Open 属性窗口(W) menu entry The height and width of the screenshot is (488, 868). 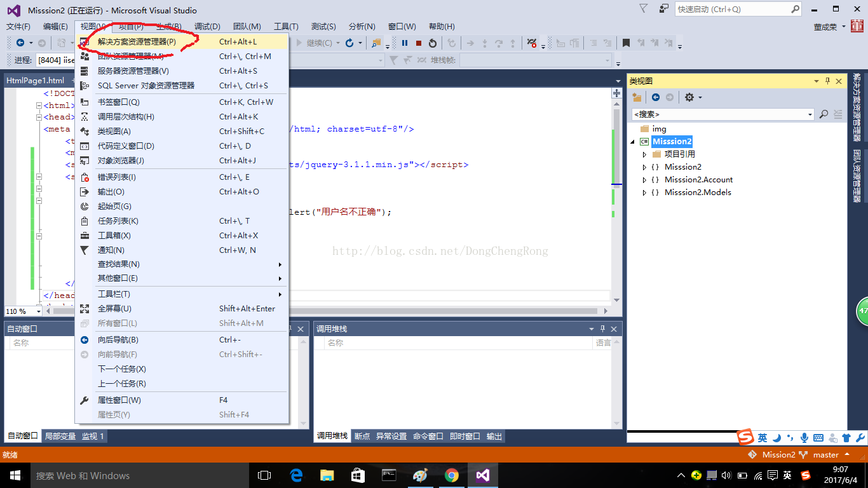click(x=182, y=400)
